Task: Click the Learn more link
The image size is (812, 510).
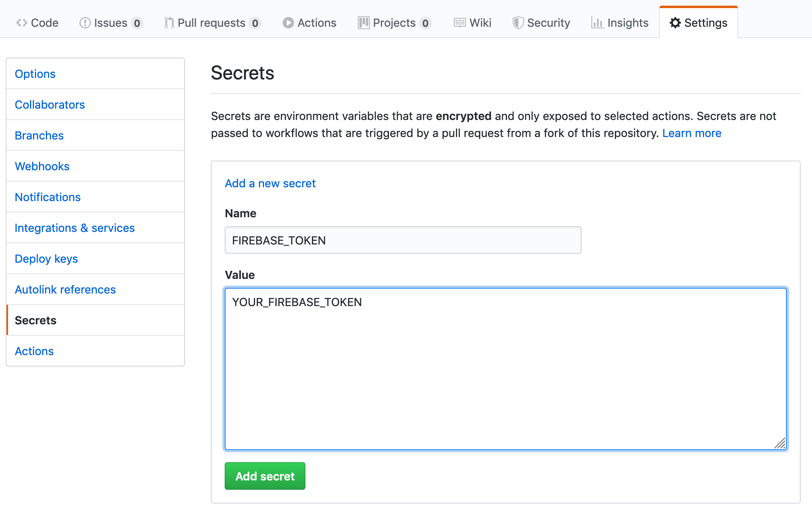Action: tap(692, 133)
